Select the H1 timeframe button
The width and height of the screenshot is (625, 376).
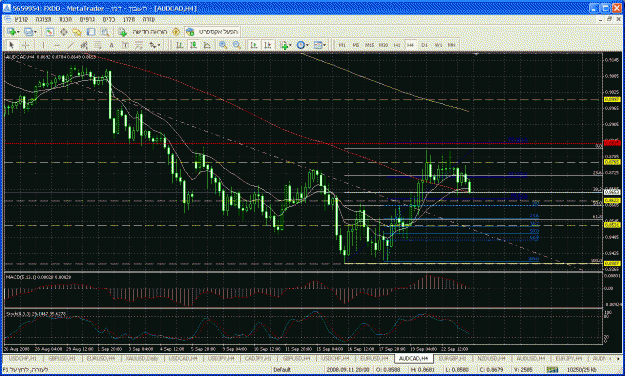(397, 45)
